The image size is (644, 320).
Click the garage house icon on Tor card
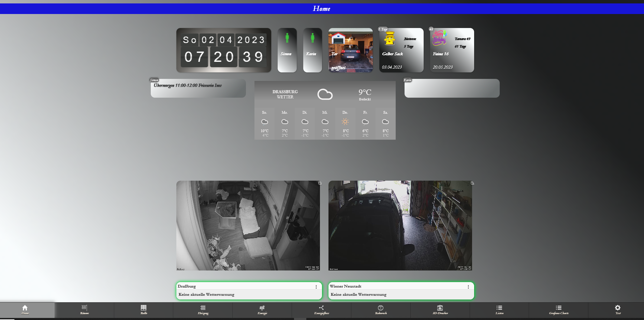click(x=338, y=38)
